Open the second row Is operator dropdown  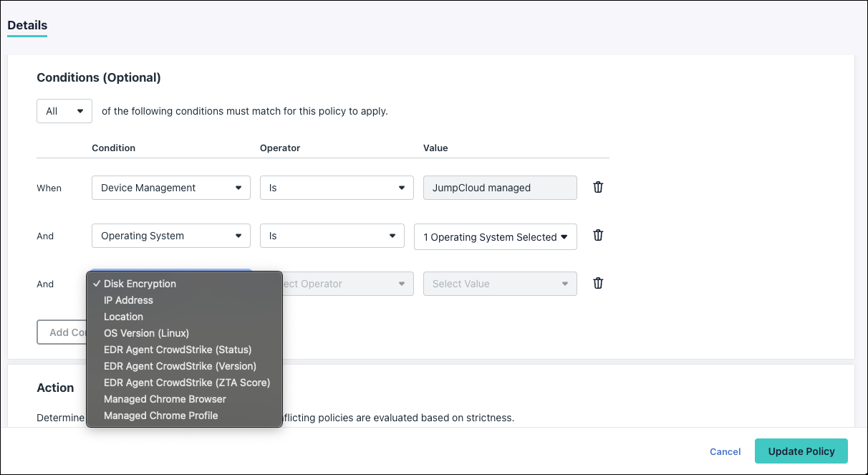coord(332,235)
